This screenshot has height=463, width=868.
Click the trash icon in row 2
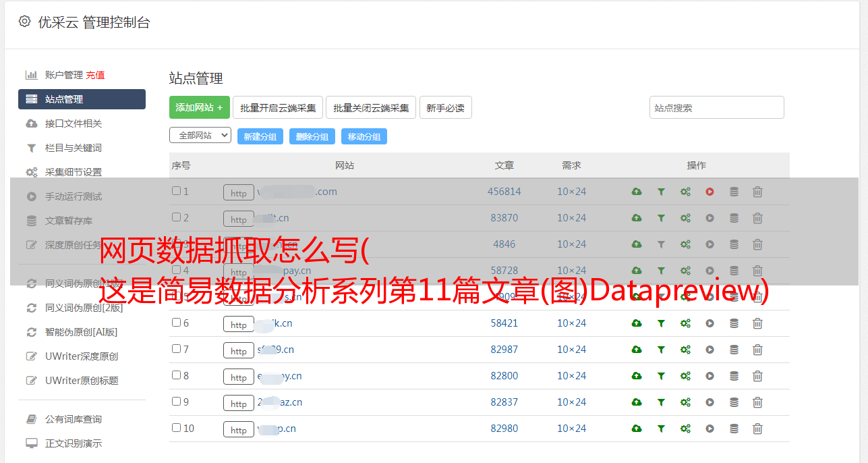[757, 218]
